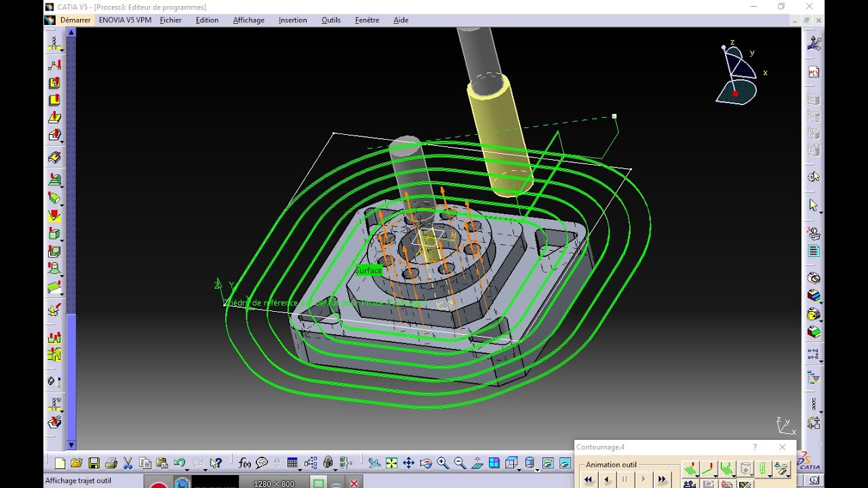Select the Rotate view tool
The image size is (868, 488).
coord(426,464)
